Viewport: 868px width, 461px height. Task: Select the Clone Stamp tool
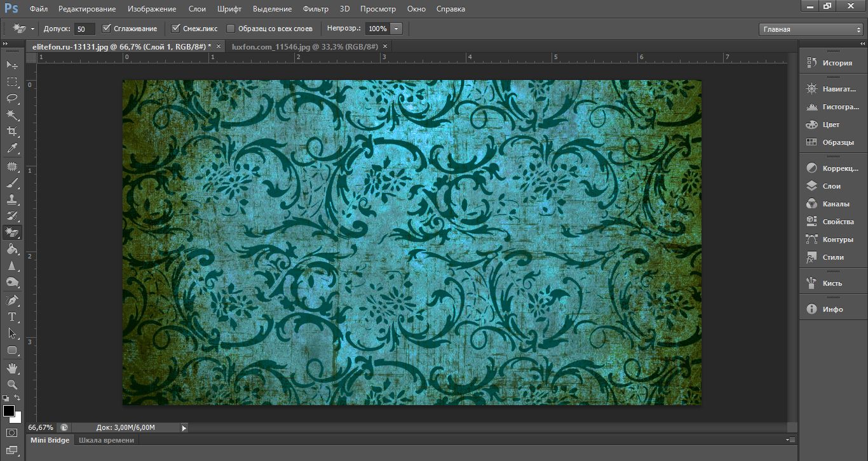(12, 199)
